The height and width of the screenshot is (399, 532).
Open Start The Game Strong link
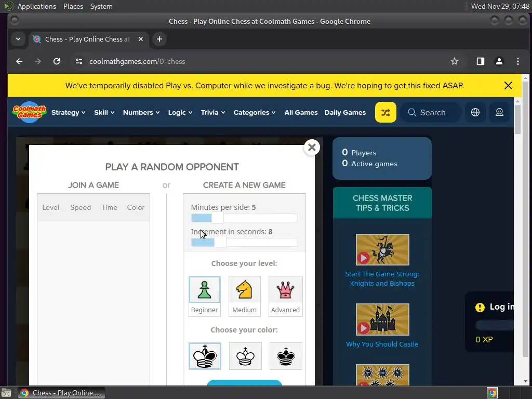pos(382,278)
